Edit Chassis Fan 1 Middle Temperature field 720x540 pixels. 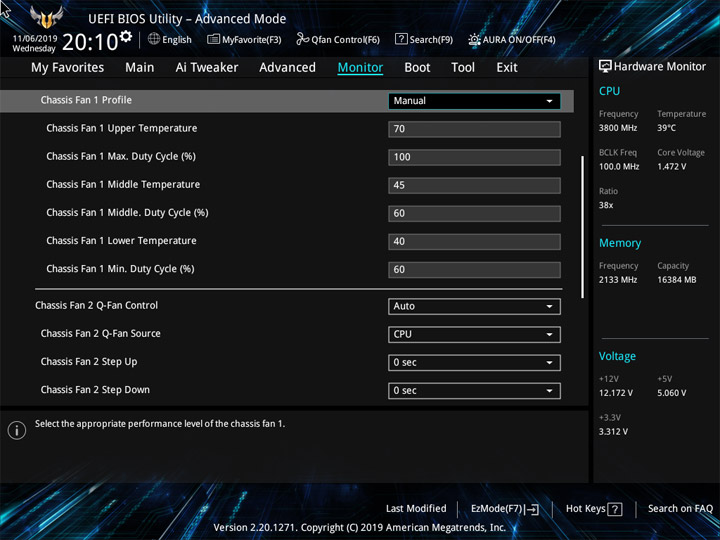click(474, 186)
